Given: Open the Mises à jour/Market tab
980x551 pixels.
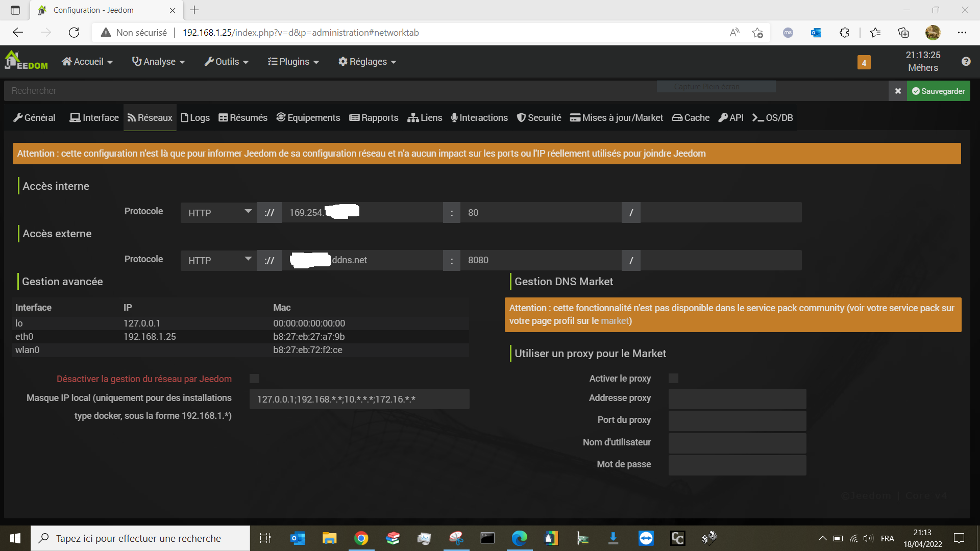Looking at the screenshot, I should tap(617, 118).
